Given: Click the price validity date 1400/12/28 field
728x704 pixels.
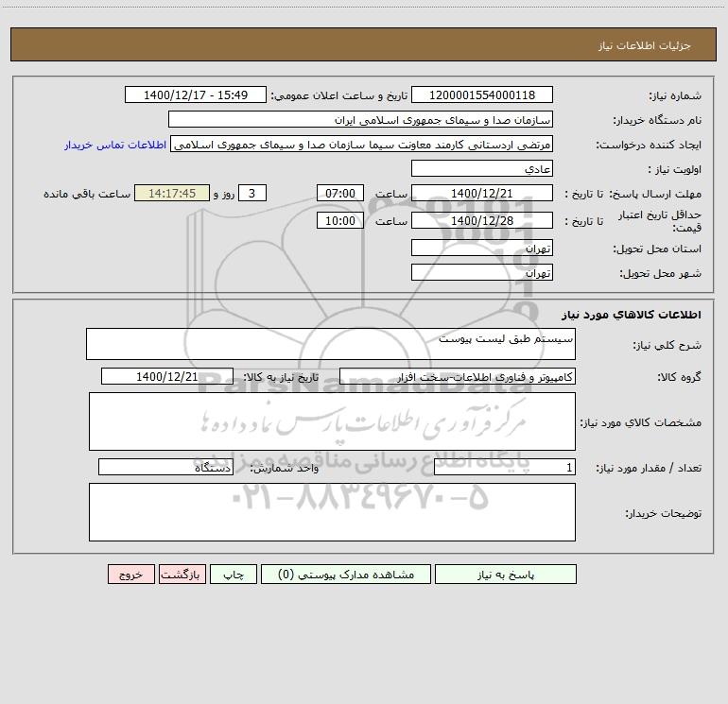Looking at the screenshot, I should point(482,220).
